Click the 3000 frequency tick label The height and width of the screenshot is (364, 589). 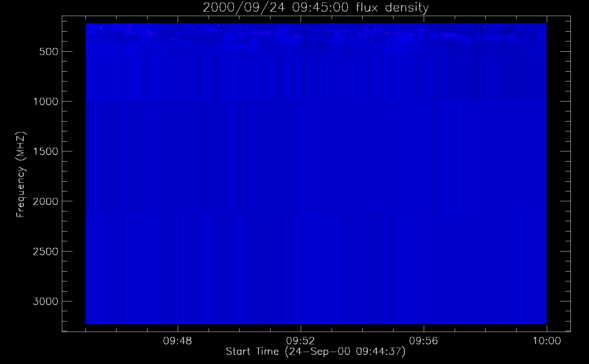pyautogui.click(x=46, y=301)
